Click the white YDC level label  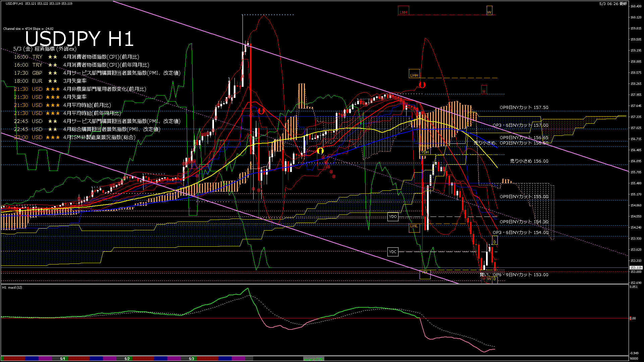point(393,252)
